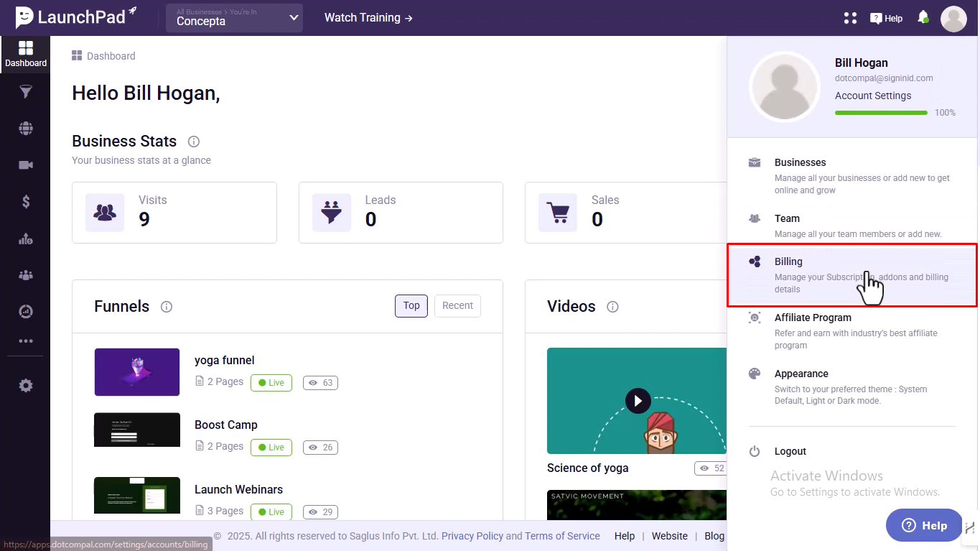Image resolution: width=980 pixels, height=551 pixels.
Task: Open the contacts people sidebar icon
Action: [x=26, y=274]
